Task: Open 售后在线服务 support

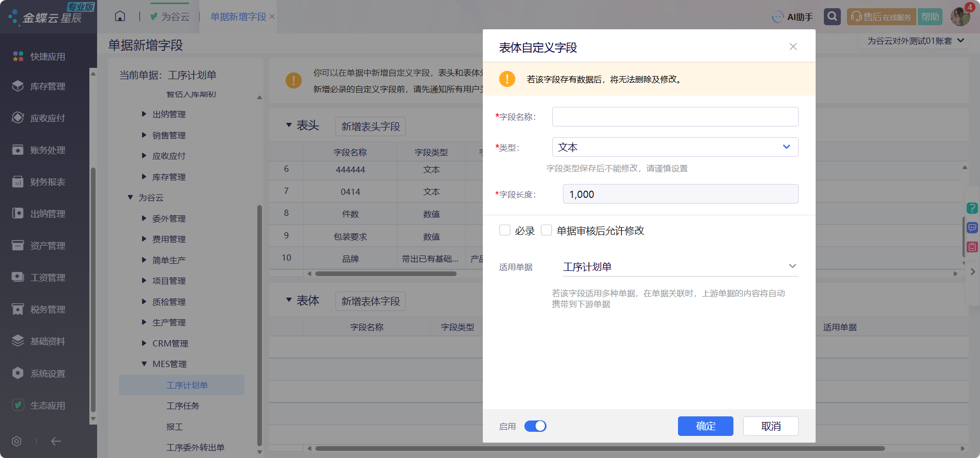Action: [881, 17]
